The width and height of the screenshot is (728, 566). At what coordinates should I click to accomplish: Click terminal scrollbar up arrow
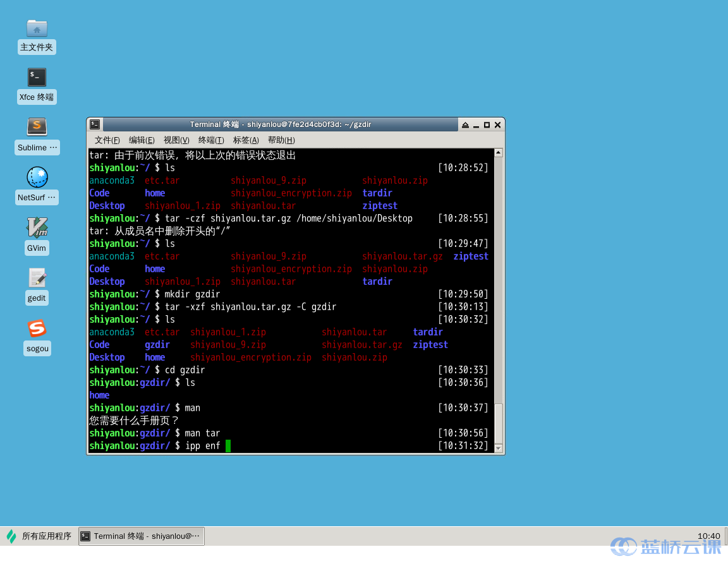coord(499,153)
